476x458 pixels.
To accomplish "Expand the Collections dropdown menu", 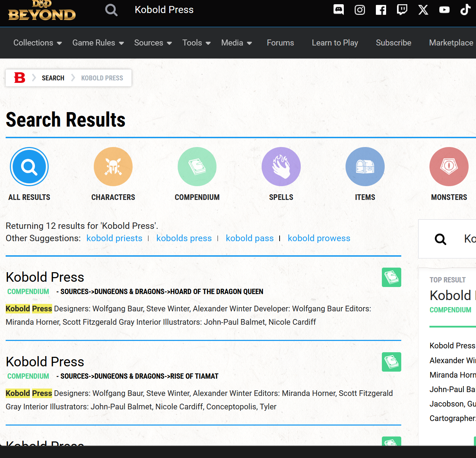I will pyautogui.click(x=37, y=43).
